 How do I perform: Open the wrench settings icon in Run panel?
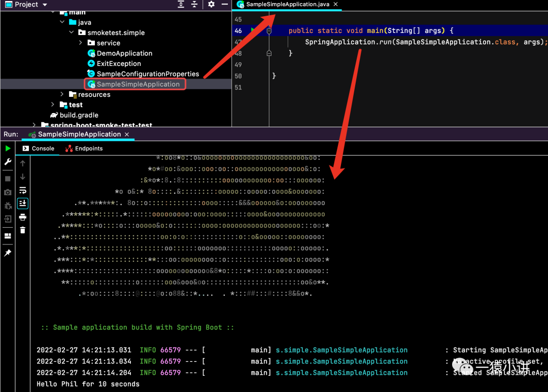click(x=8, y=162)
